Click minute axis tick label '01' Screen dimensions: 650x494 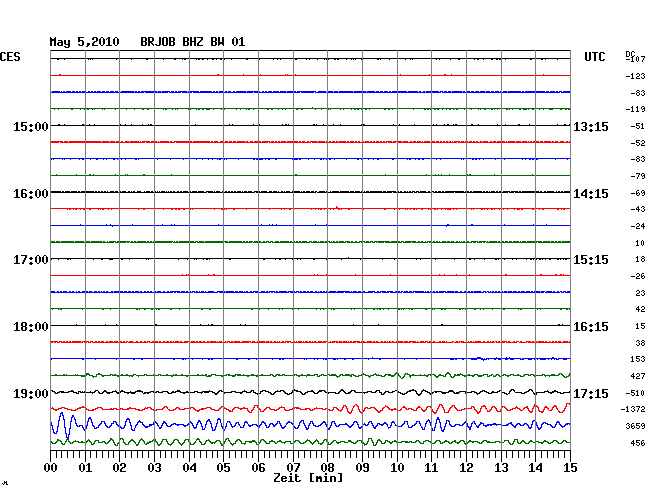[85, 467]
